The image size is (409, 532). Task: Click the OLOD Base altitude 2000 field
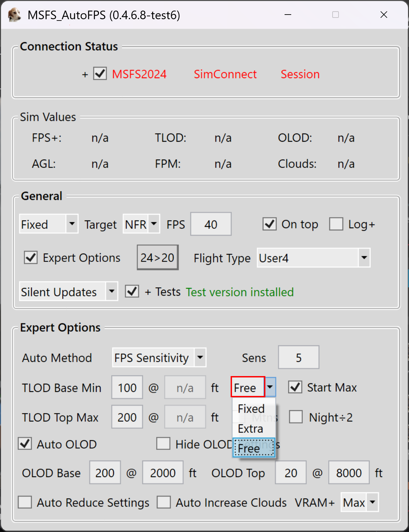(163, 472)
